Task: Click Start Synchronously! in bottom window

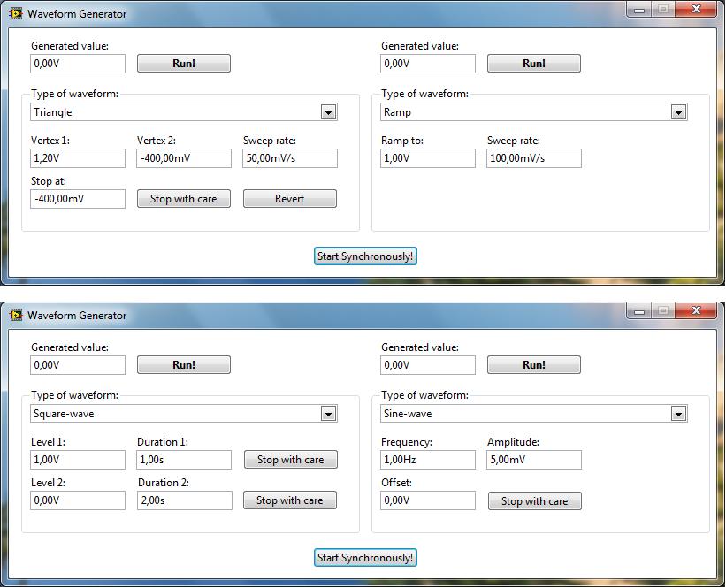Action: (365, 557)
